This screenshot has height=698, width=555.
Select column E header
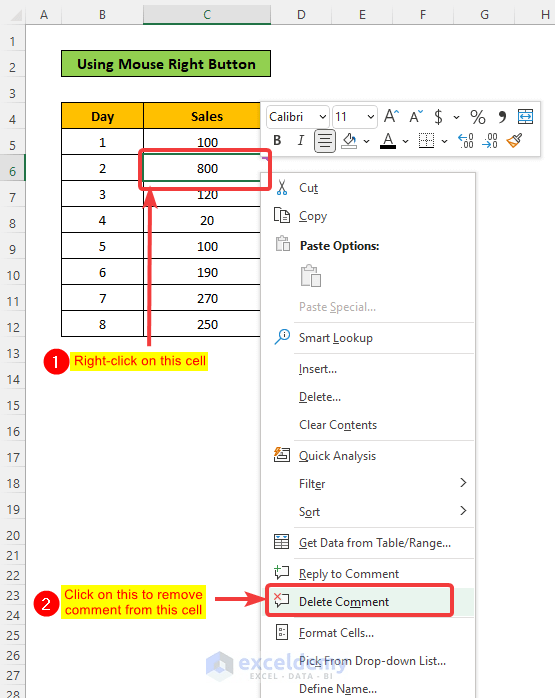tap(362, 15)
